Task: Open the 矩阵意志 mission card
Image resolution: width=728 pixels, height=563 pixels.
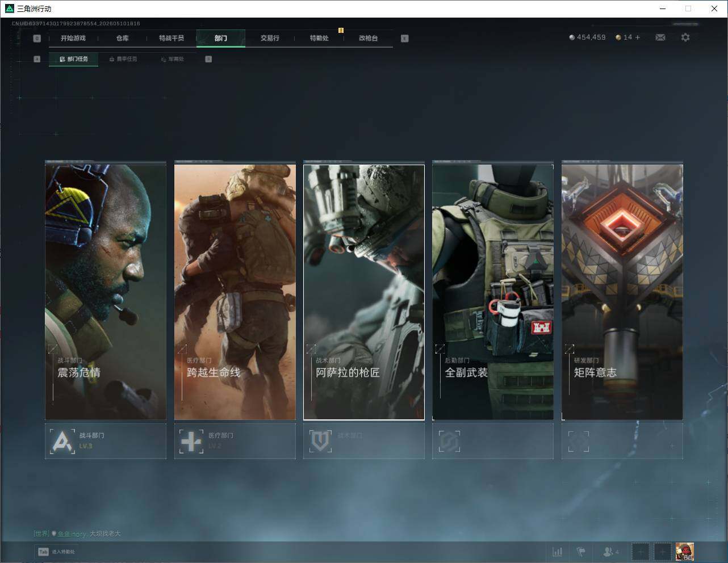Action: coord(622,292)
